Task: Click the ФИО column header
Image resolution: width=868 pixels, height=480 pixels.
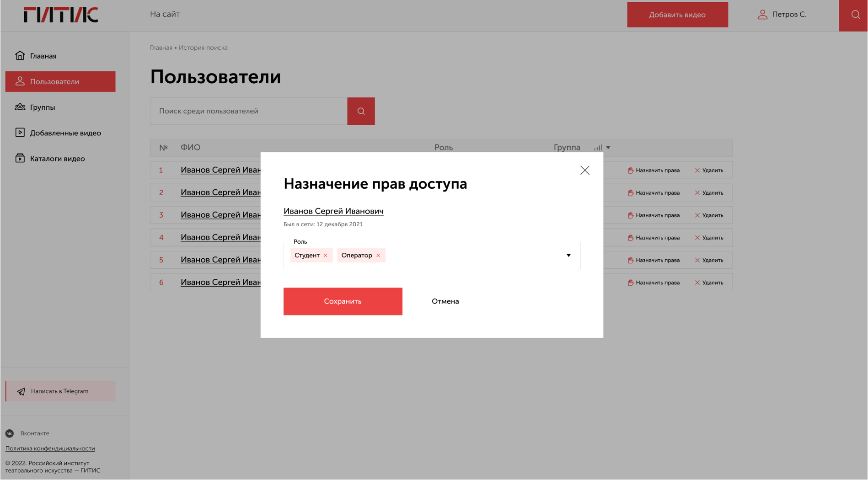Action: 190,148
